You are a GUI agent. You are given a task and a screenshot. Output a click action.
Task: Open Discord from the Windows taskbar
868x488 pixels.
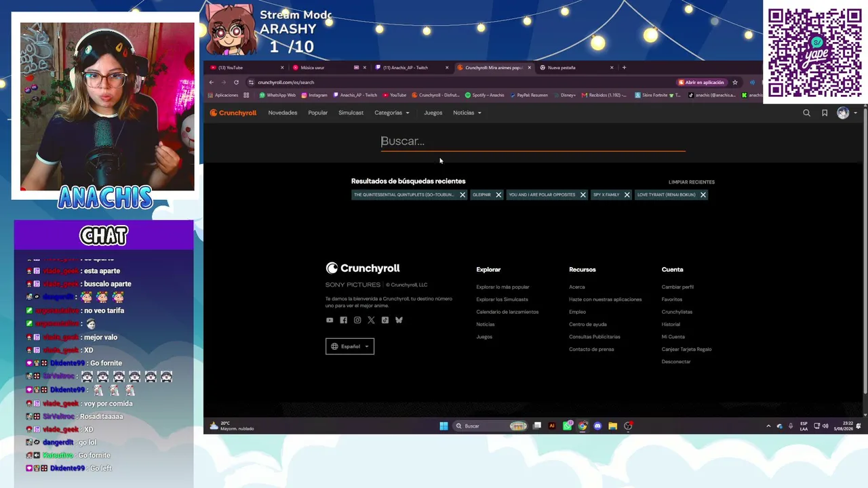tap(597, 426)
